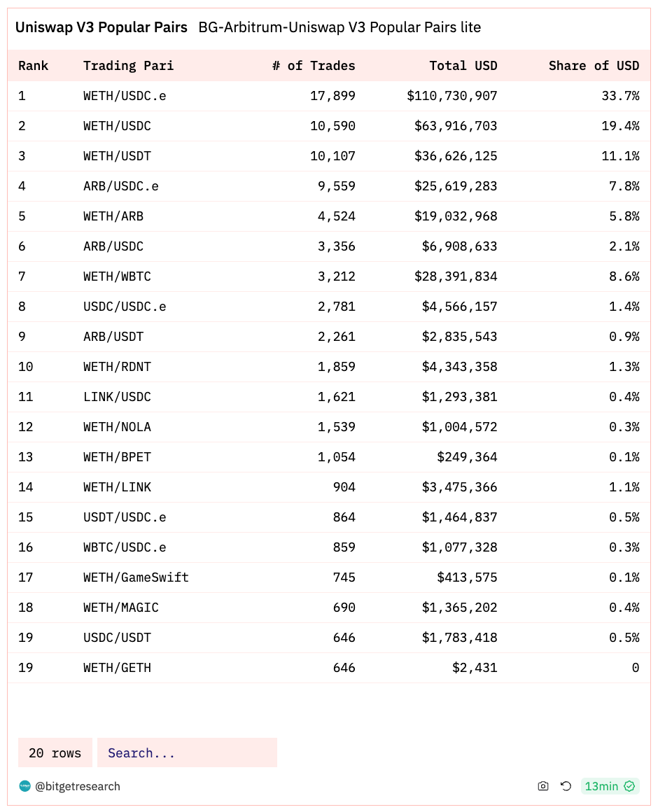Click the Share of USD column header
Image resolution: width=658 pixels, height=812 pixels.
594,66
